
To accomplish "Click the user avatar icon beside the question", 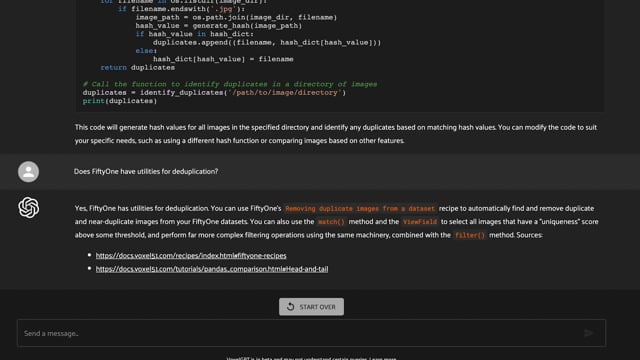I will point(28,172).
